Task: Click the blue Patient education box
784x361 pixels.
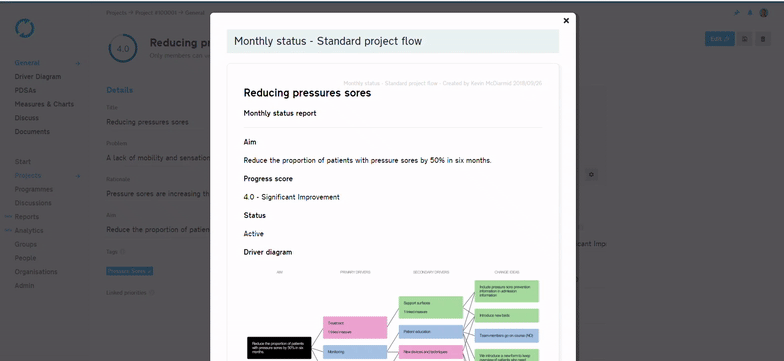Action: [x=431, y=332]
